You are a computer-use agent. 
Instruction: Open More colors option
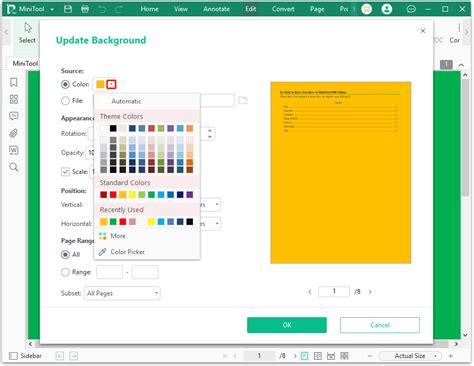click(x=112, y=236)
